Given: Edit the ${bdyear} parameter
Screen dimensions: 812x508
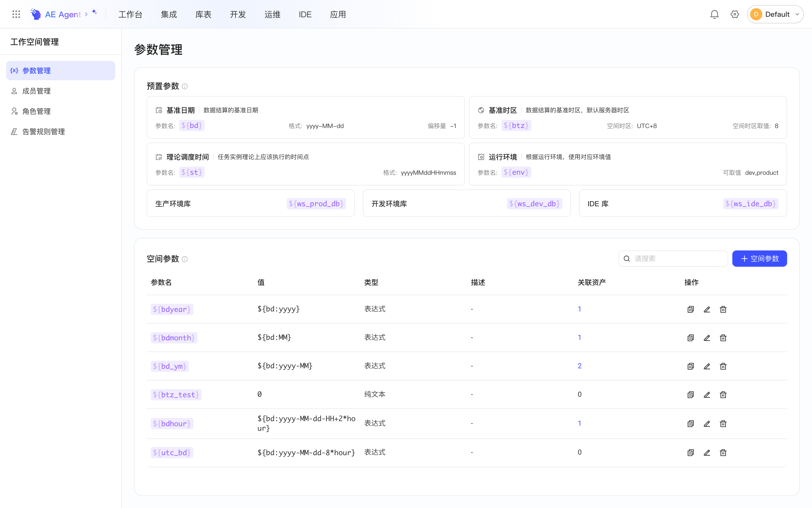Looking at the screenshot, I should [x=707, y=309].
